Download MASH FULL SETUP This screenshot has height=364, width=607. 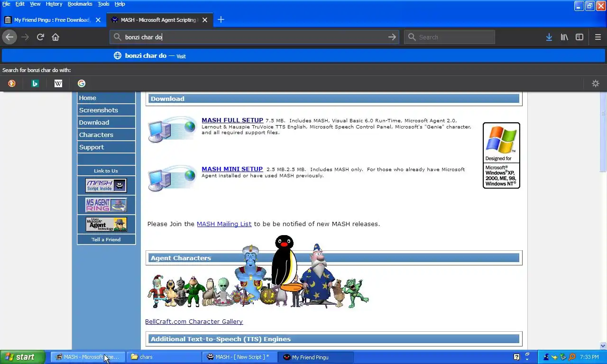pos(232,120)
